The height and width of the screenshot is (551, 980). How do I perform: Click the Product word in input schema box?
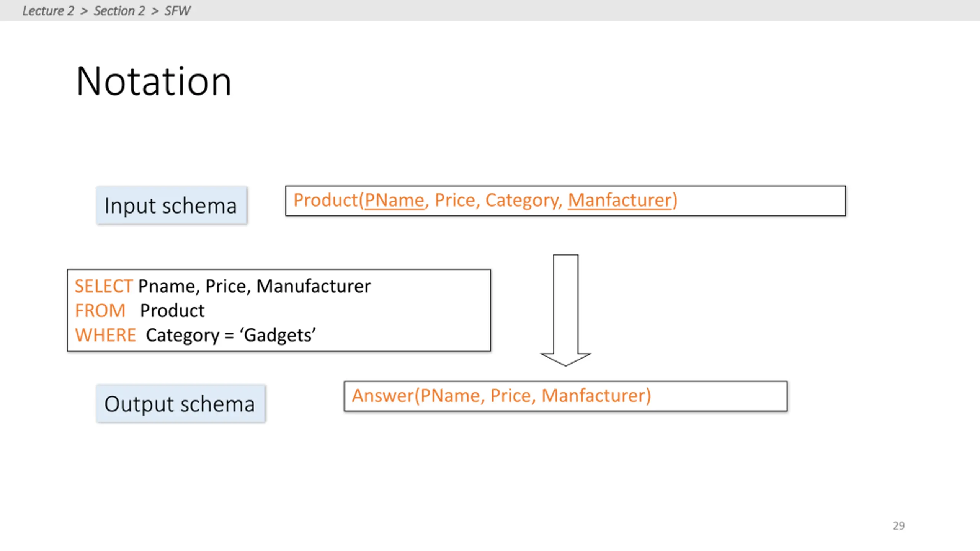click(325, 200)
